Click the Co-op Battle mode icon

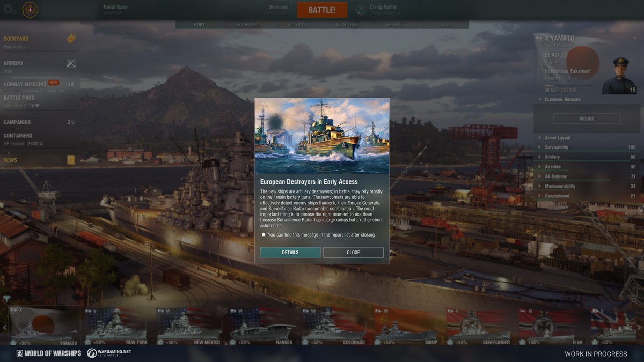[x=361, y=10]
